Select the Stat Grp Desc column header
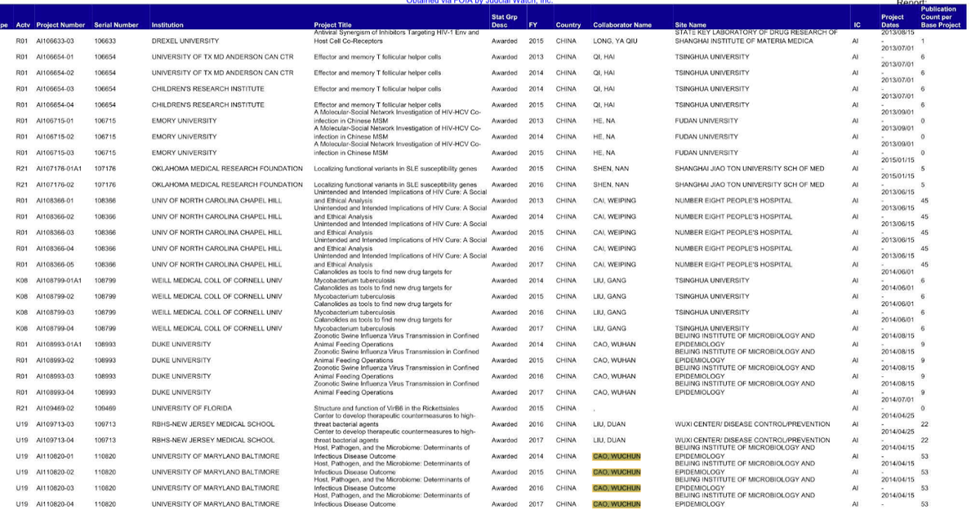The width and height of the screenshot is (980, 519). tap(504, 20)
